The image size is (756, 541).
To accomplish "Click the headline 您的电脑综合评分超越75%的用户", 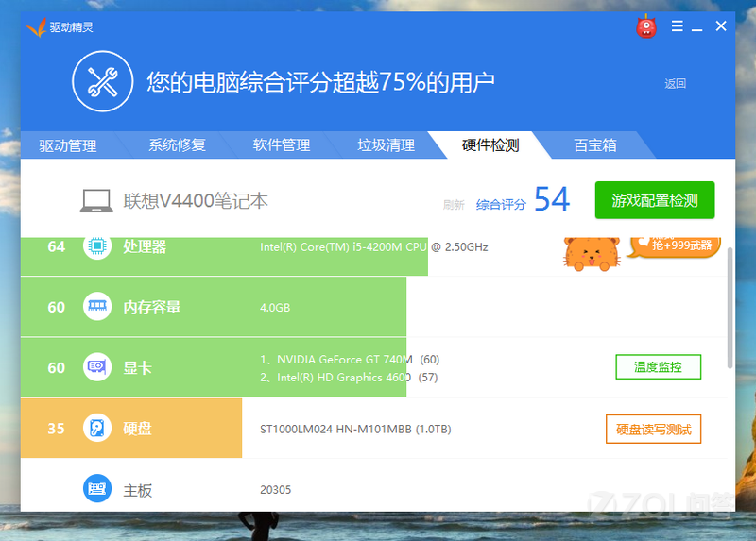I will coord(320,82).
